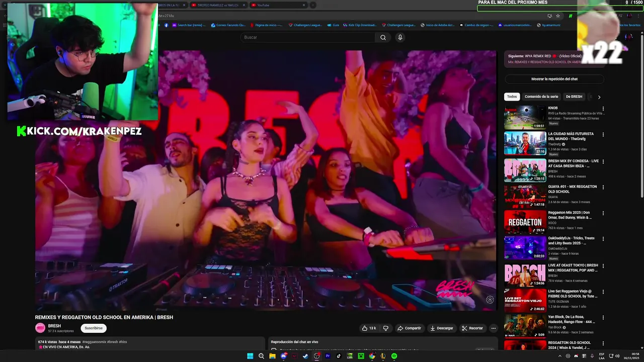Open BRESH channel avatar
644x362 pixels.
pyautogui.click(x=40, y=328)
